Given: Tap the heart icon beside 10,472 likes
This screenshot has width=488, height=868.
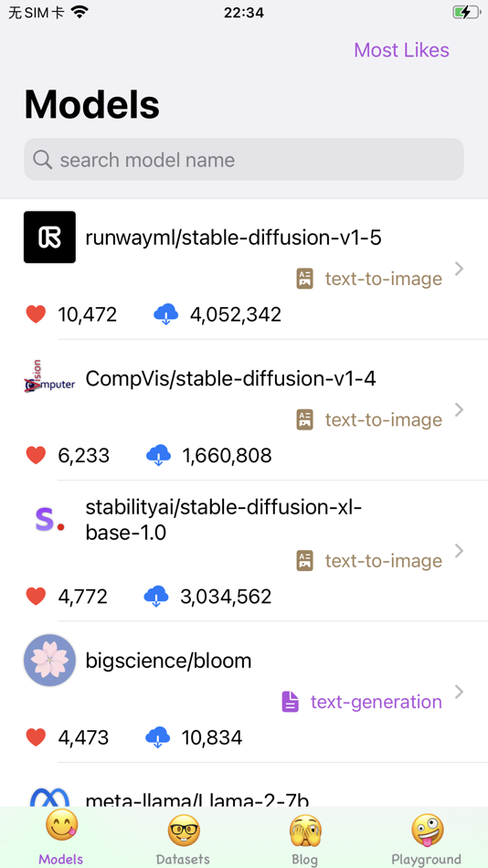Looking at the screenshot, I should (x=36, y=314).
